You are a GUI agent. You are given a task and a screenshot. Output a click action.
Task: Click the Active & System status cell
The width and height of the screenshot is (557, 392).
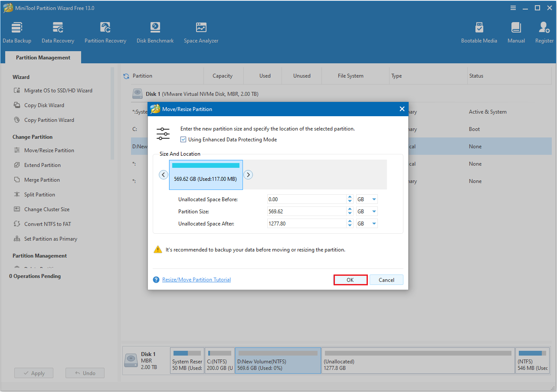point(488,112)
